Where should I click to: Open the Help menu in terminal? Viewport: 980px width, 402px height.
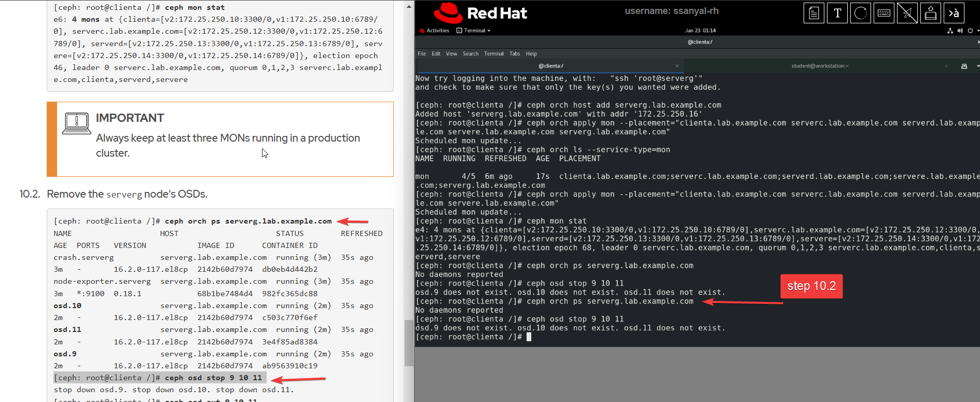click(531, 53)
